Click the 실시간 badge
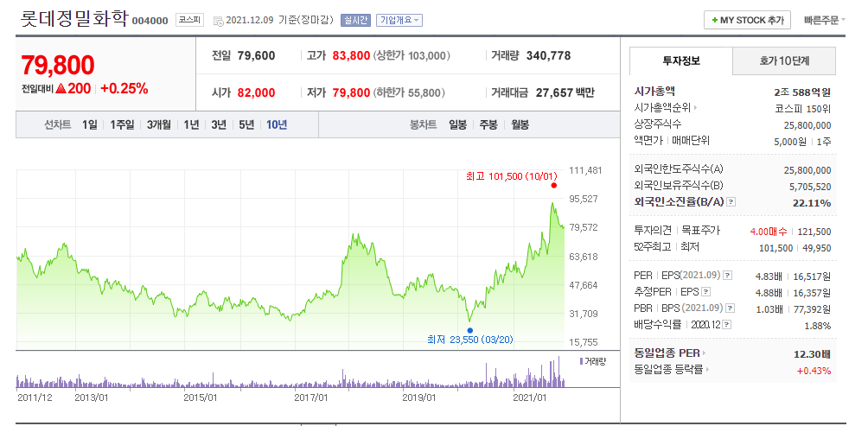This screenshot has height=426, width=868. (356, 21)
